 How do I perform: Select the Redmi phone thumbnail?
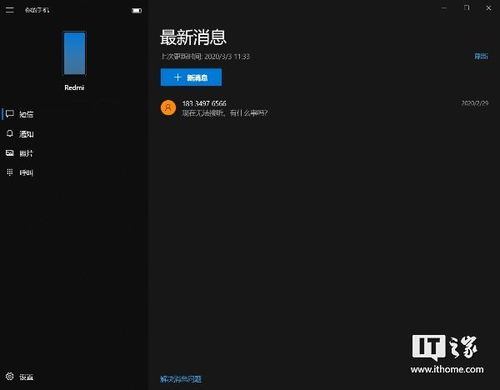[74, 53]
